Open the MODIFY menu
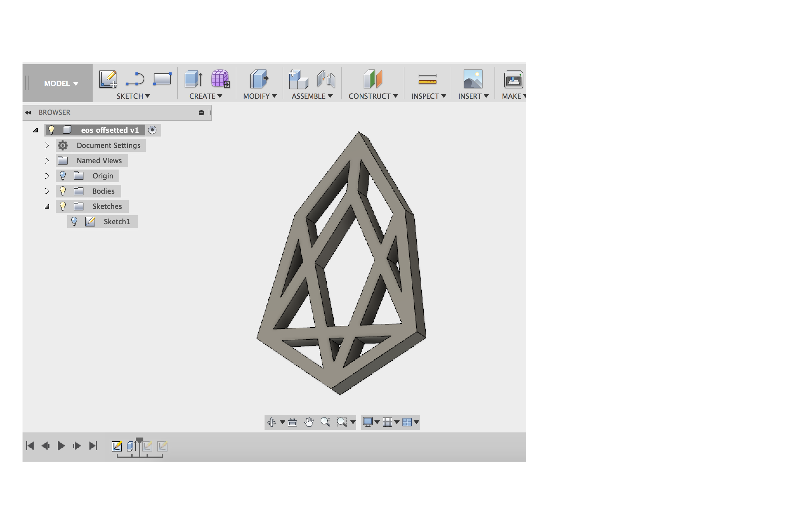Image resolution: width=812 pixels, height=508 pixels. (260, 96)
